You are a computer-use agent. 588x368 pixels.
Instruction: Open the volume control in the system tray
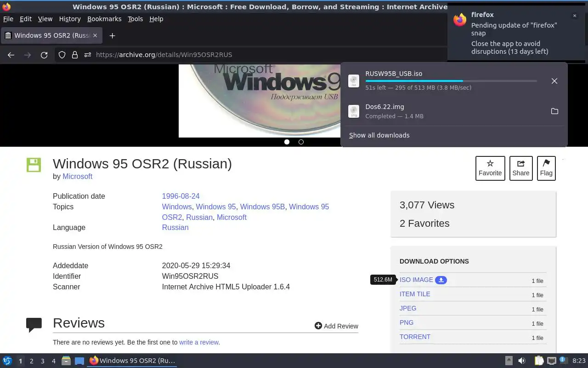point(522,361)
